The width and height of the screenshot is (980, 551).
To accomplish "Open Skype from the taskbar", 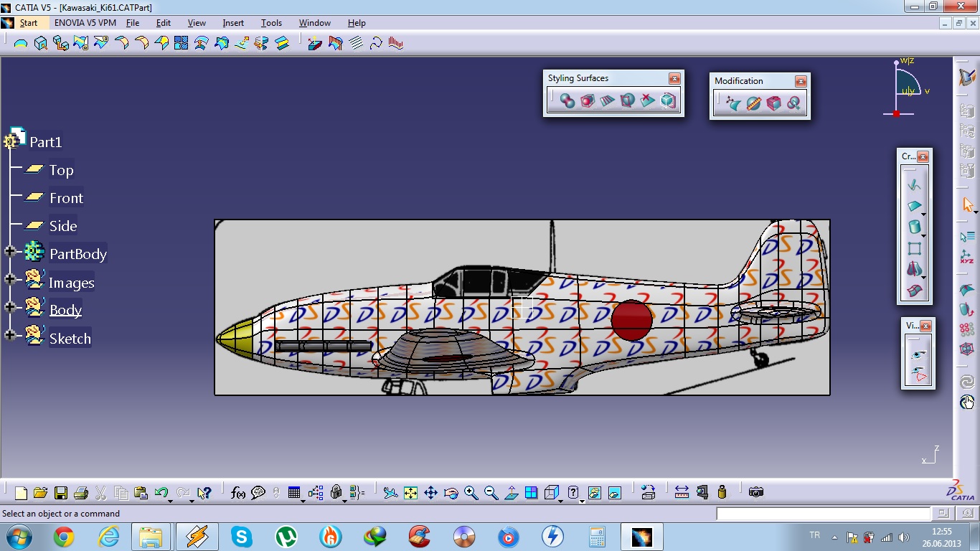I will point(242,537).
